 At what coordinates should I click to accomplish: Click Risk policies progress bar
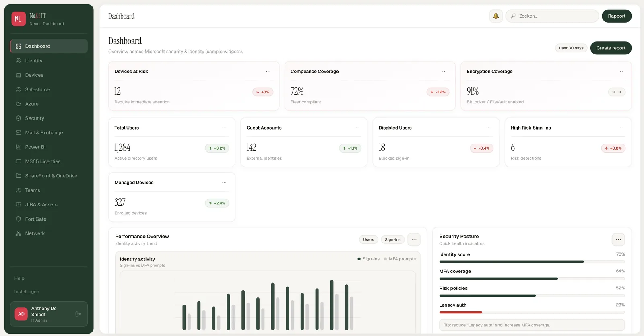click(x=532, y=296)
